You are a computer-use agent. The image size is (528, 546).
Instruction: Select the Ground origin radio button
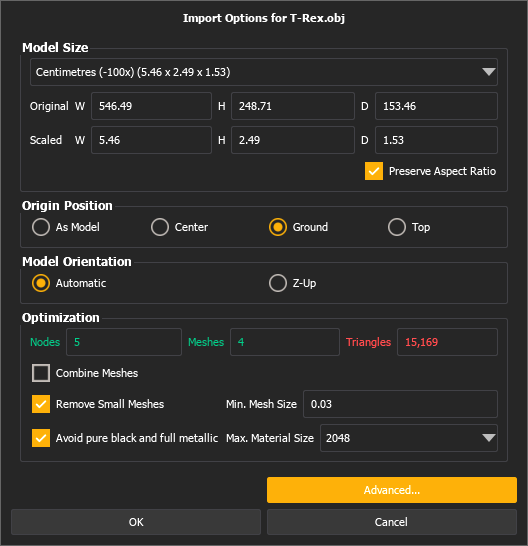[278, 227]
